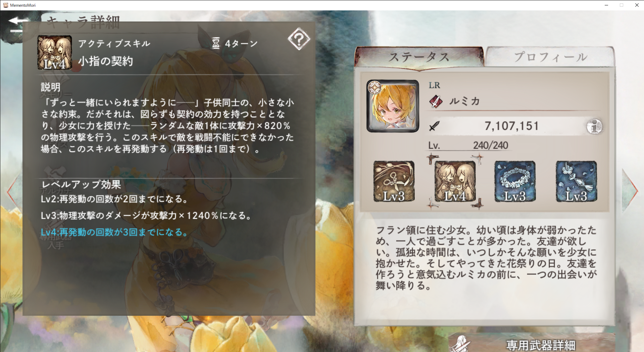Click the ルミカ character portrait
644x352 pixels.
(x=393, y=106)
